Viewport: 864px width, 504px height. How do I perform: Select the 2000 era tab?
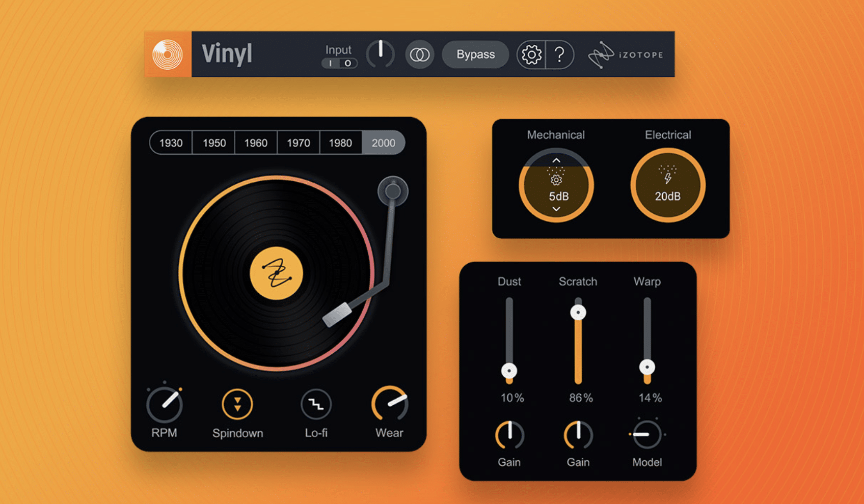click(x=383, y=143)
